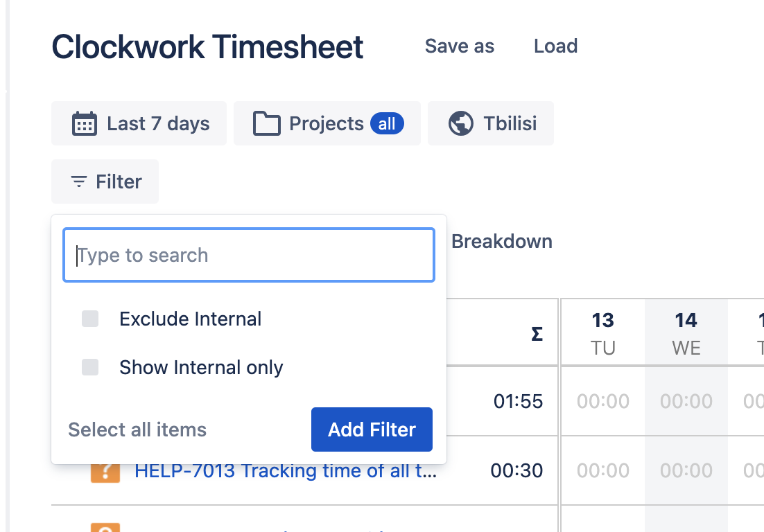Open the Filter menu

point(105,181)
